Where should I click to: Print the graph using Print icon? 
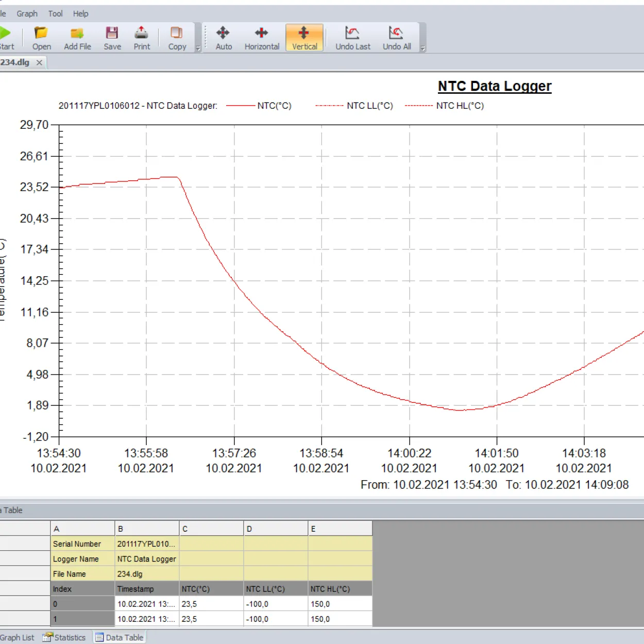[141, 33]
